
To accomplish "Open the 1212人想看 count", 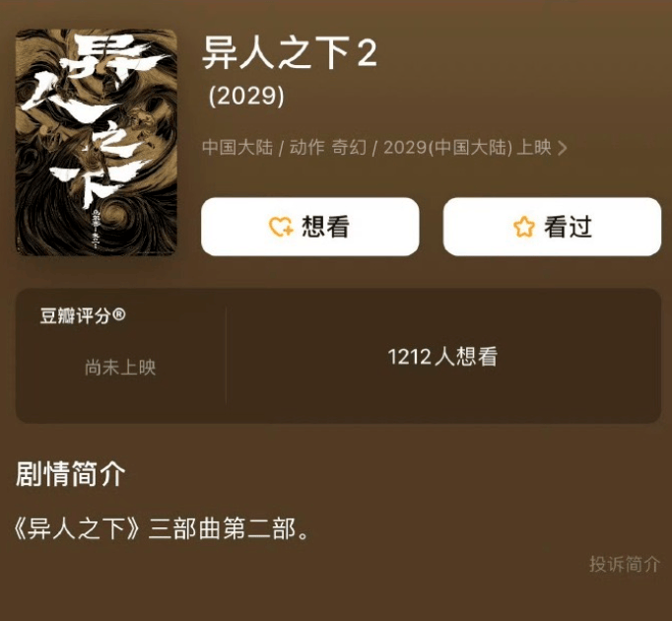I will [x=442, y=357].
